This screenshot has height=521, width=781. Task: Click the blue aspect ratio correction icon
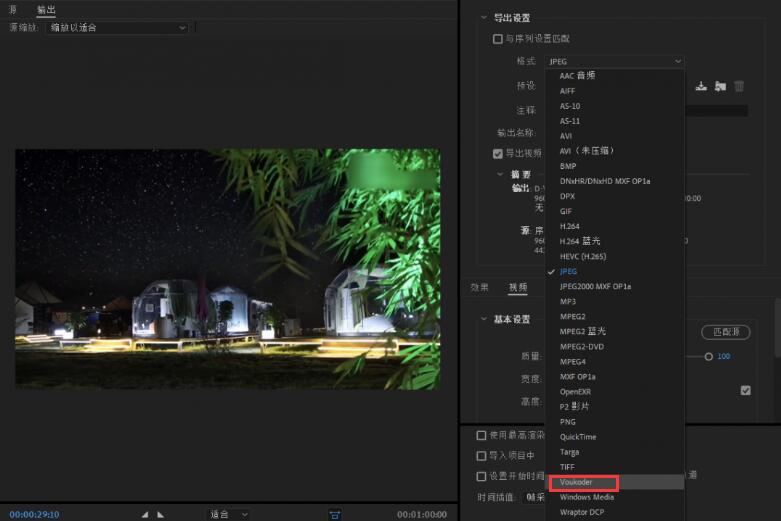pos(335,515)
